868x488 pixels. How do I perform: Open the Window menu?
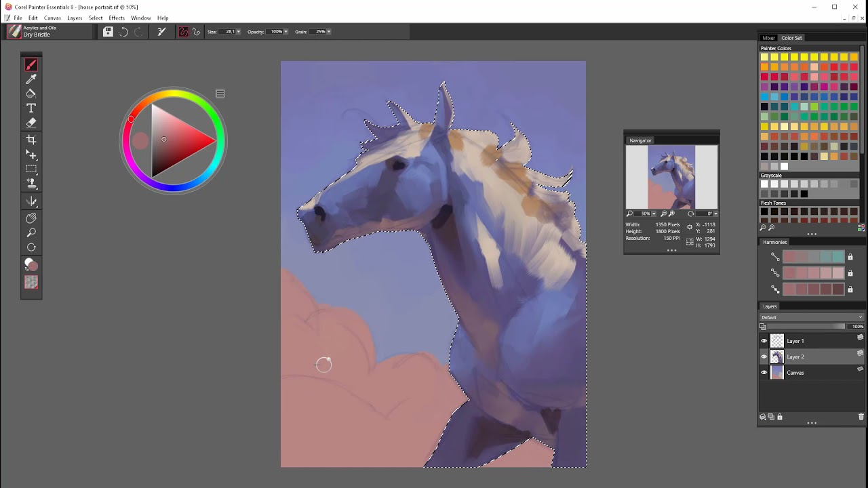(141, 18)
